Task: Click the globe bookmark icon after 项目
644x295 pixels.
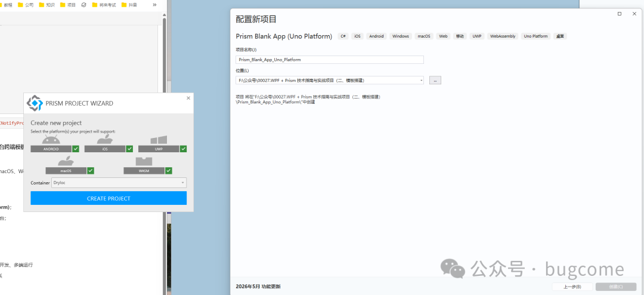Action: (x=84, y=5)
